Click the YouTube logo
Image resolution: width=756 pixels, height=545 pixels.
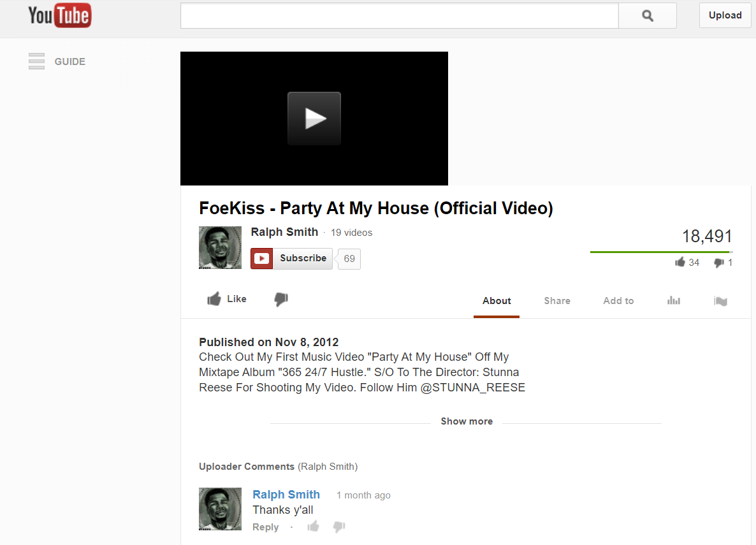[x=60, y=15]
